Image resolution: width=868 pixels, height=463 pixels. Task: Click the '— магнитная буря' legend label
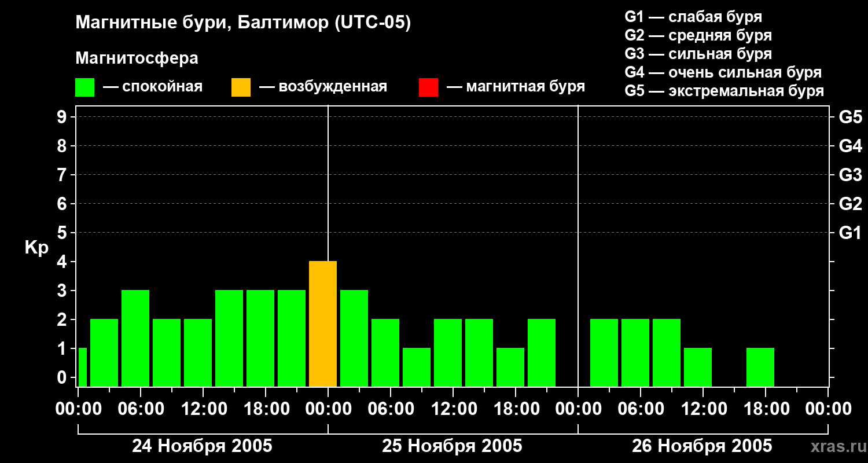[x=516, y=87]
